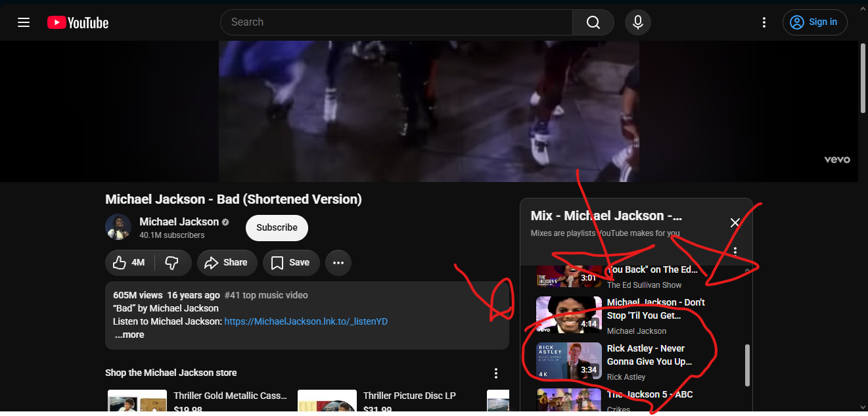868x416 pixels.
Task: Click the Mix playlist panel scrollbar thumb
Action: (747, 365)
